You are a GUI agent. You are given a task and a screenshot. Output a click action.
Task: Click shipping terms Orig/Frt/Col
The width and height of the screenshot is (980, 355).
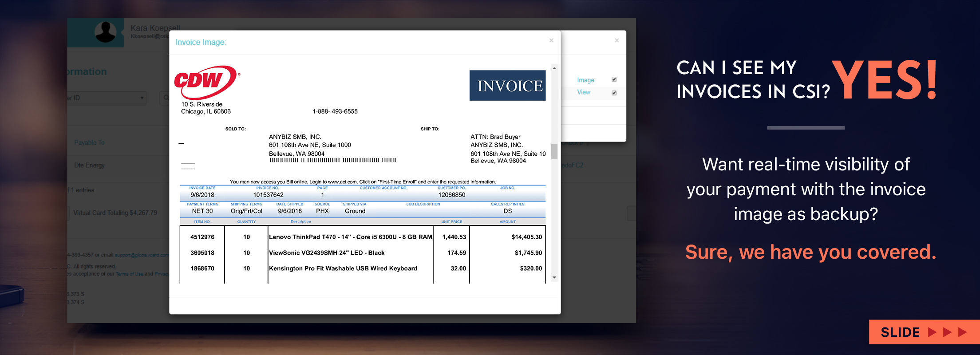pos(246,211)
